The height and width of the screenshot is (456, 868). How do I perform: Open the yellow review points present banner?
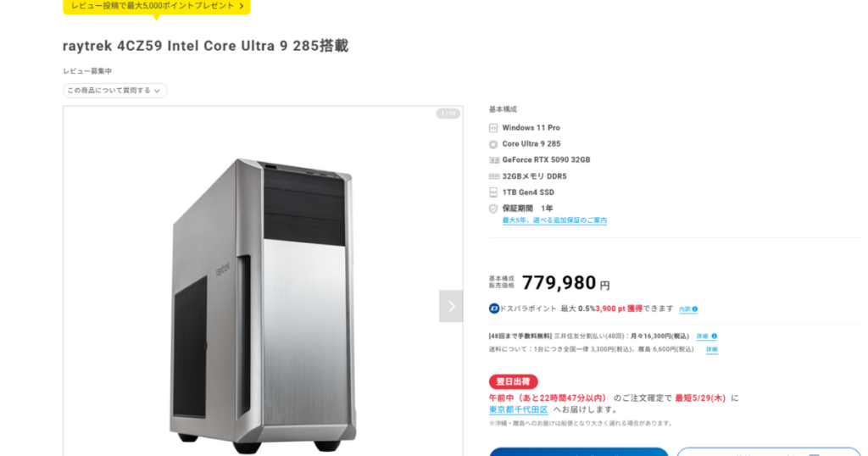(157, 6)
